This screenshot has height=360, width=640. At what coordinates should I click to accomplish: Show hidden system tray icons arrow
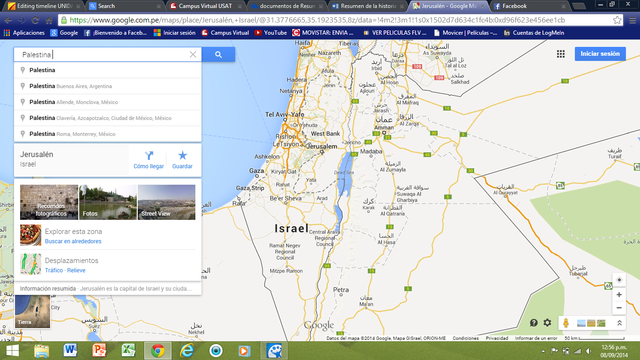[x=543, y=351]
